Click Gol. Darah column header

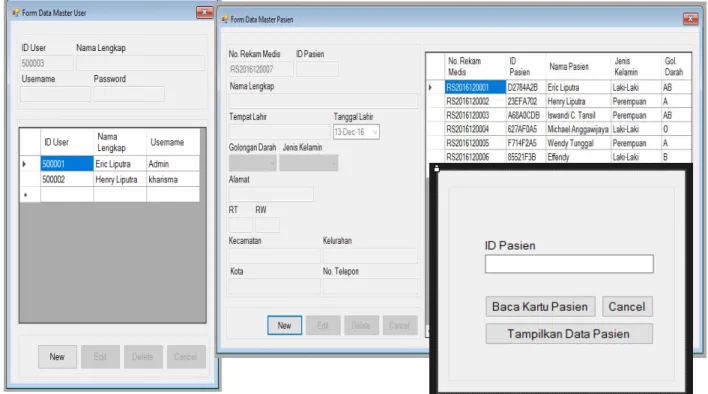[676, 66]
